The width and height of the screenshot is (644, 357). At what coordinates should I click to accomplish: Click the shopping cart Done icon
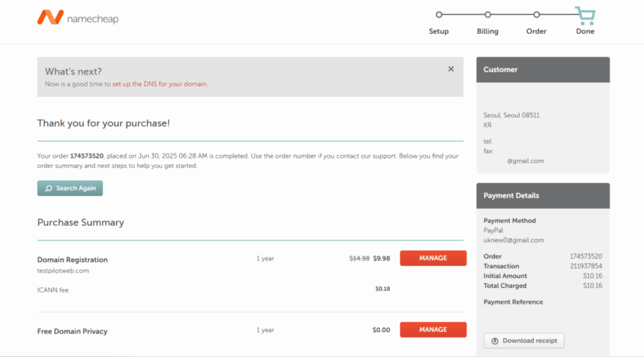tap(585, 14)
